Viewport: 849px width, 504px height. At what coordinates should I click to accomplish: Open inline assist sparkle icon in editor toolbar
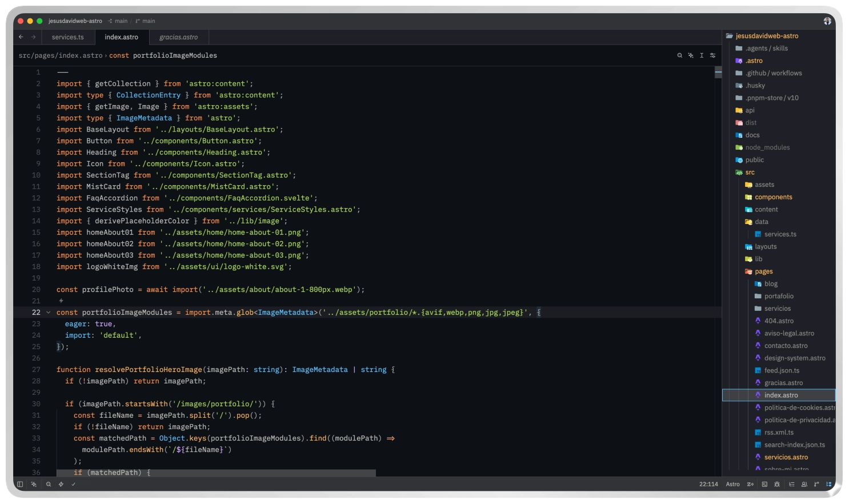point(691,55)
